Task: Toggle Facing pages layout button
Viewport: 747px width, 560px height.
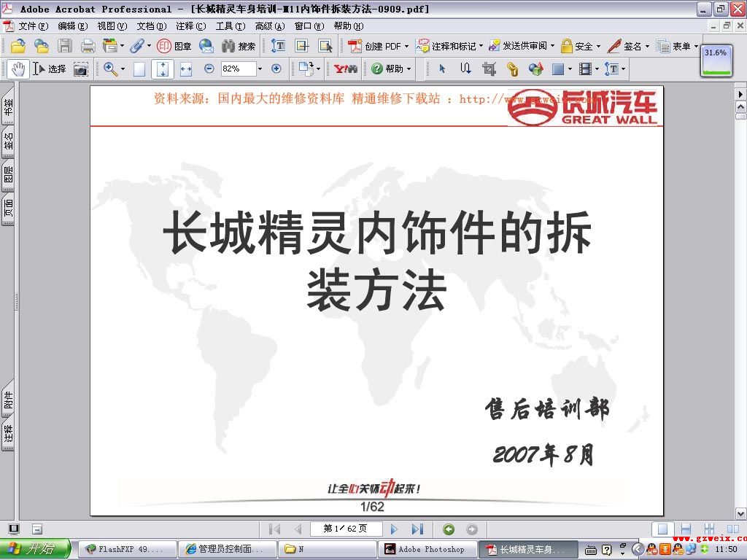Action: pyautogui.click(x=732, y=529)
